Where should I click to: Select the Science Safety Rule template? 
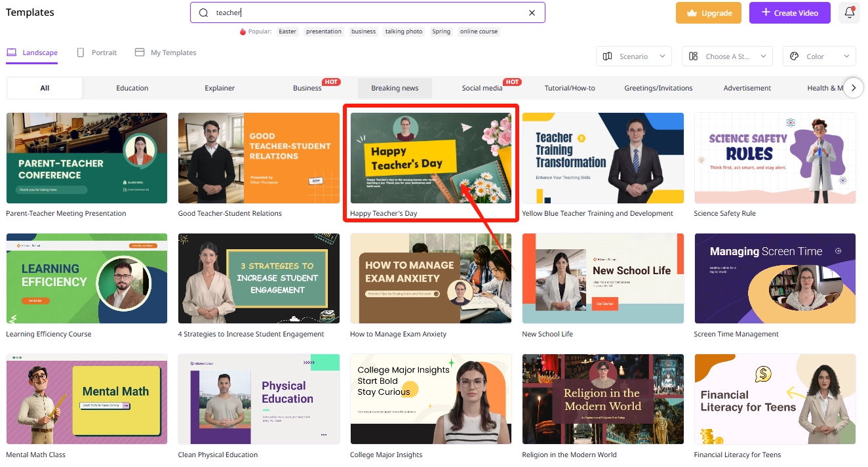(x=774, y=158)
